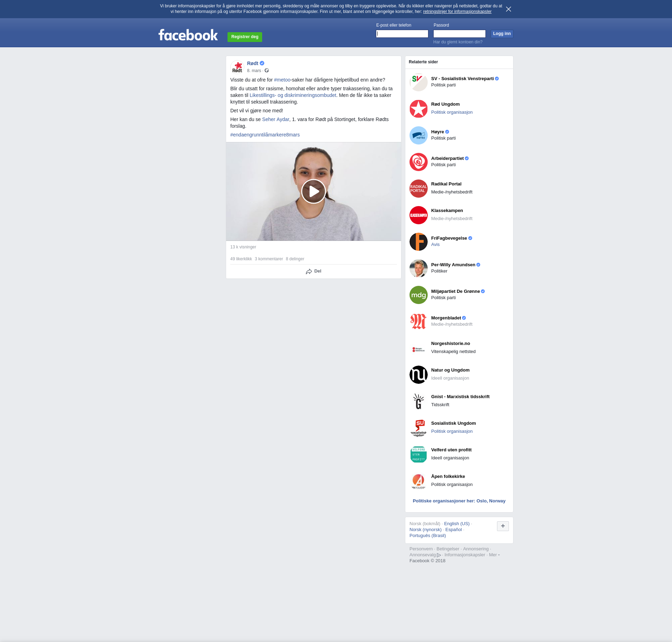Focus the Passord field
Viewport: 672px width, 642px height.
(460, 34)
